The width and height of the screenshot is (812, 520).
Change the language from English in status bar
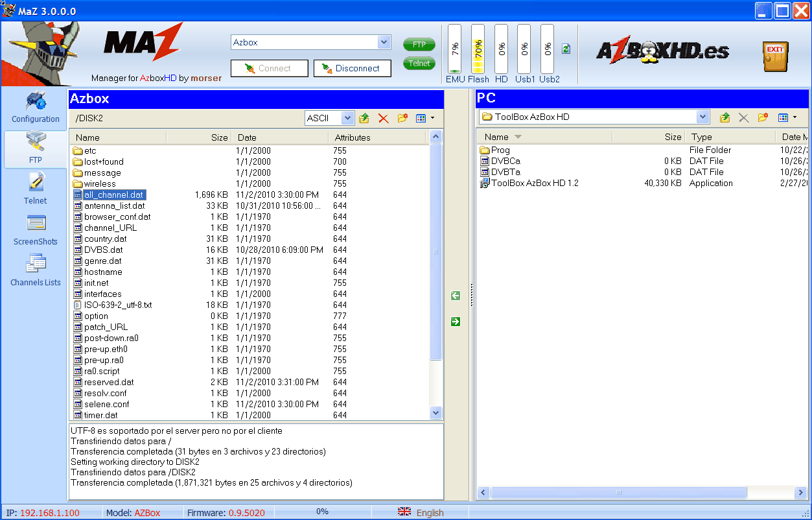coord(421,512)
